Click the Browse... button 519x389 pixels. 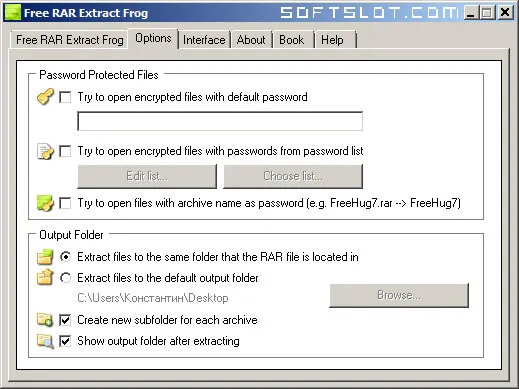tap(399, 295)
